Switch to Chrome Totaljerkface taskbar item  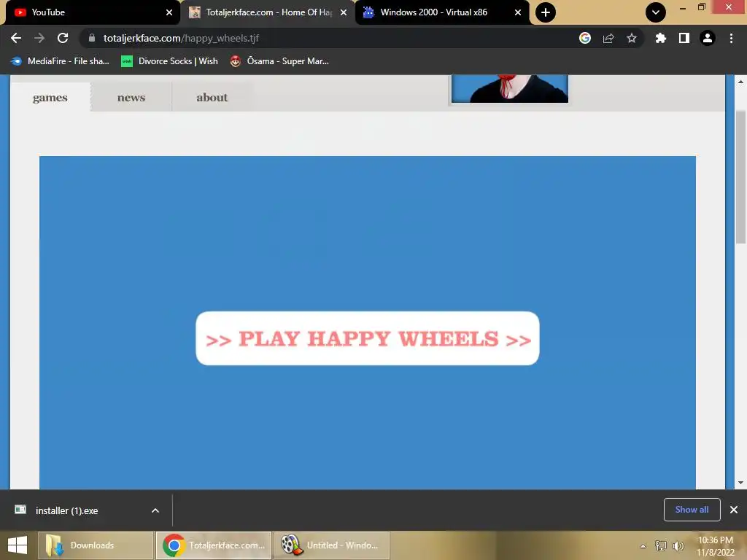[214, 545]
